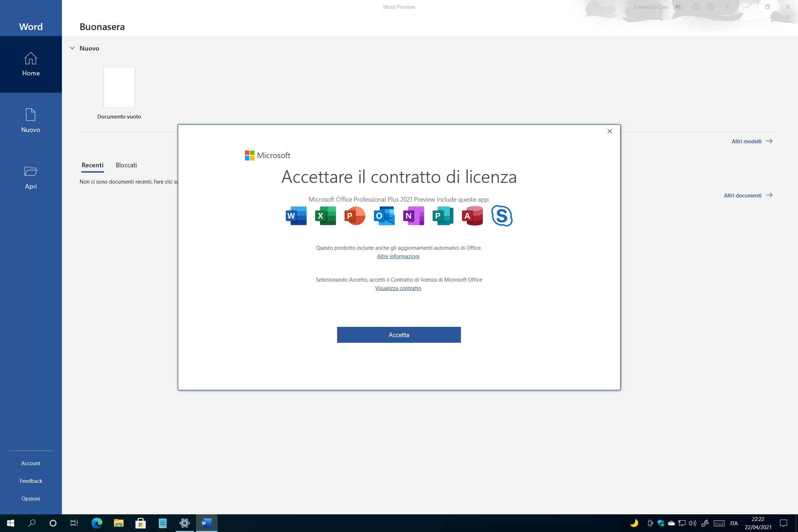
Task: Launch Microsoft Edge from the taskbar
Action: [97, 523]
